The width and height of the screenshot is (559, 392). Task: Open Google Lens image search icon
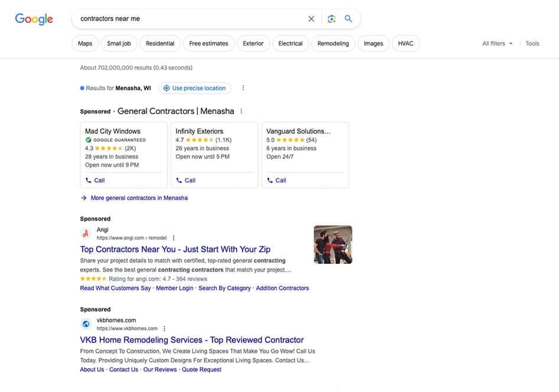point(332,19)
